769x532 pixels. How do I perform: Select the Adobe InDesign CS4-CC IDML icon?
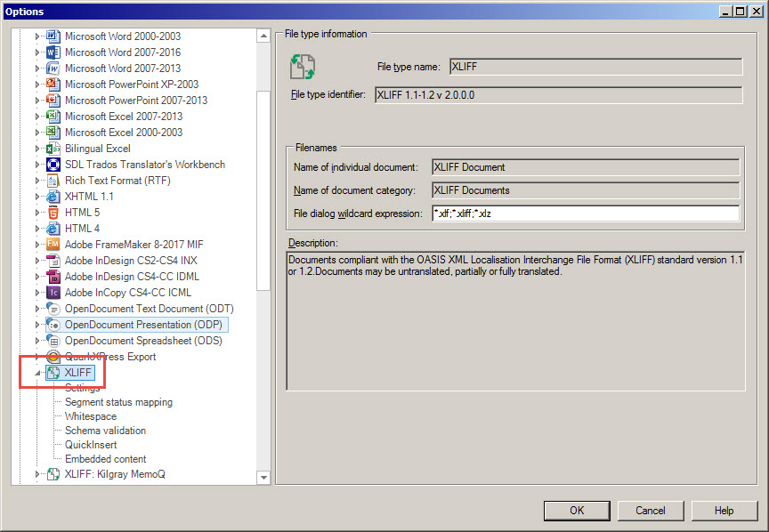53,277
